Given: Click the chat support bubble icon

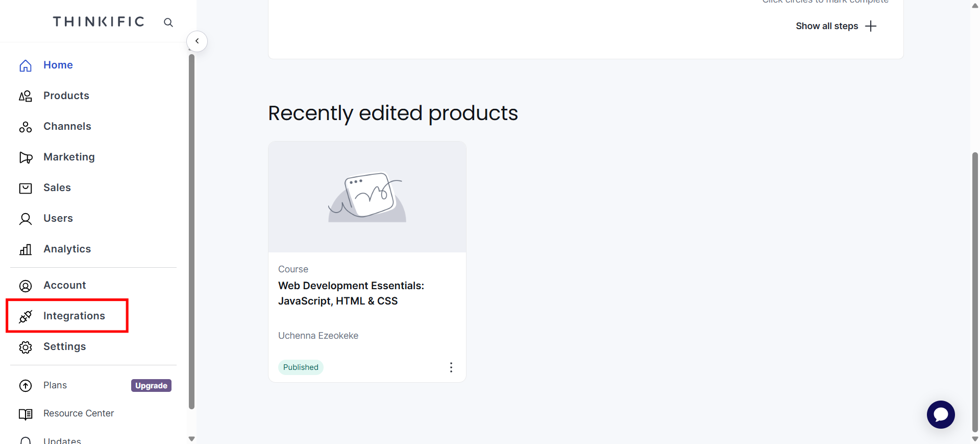Looking at the screenshot, I should pyautogui.click(x=941, y=414).
